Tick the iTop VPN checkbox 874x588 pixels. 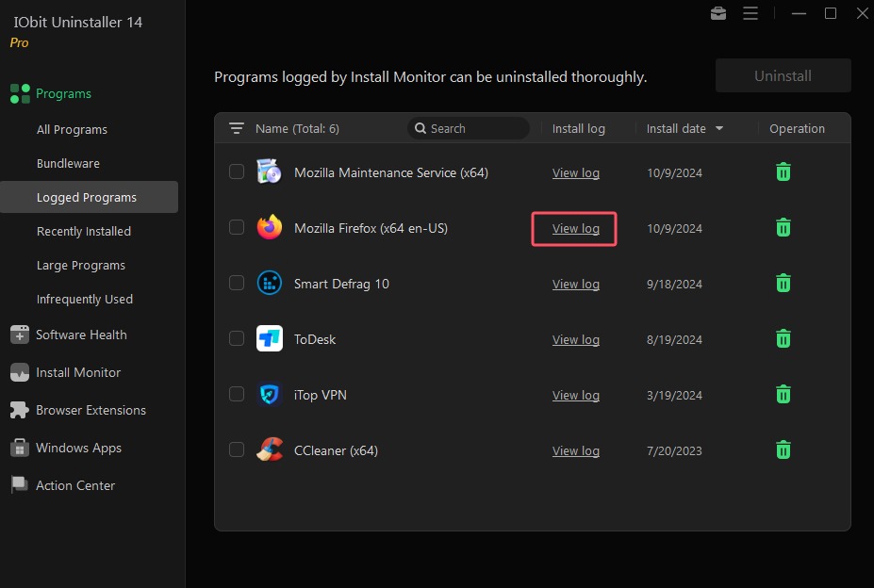coord(237,394)
